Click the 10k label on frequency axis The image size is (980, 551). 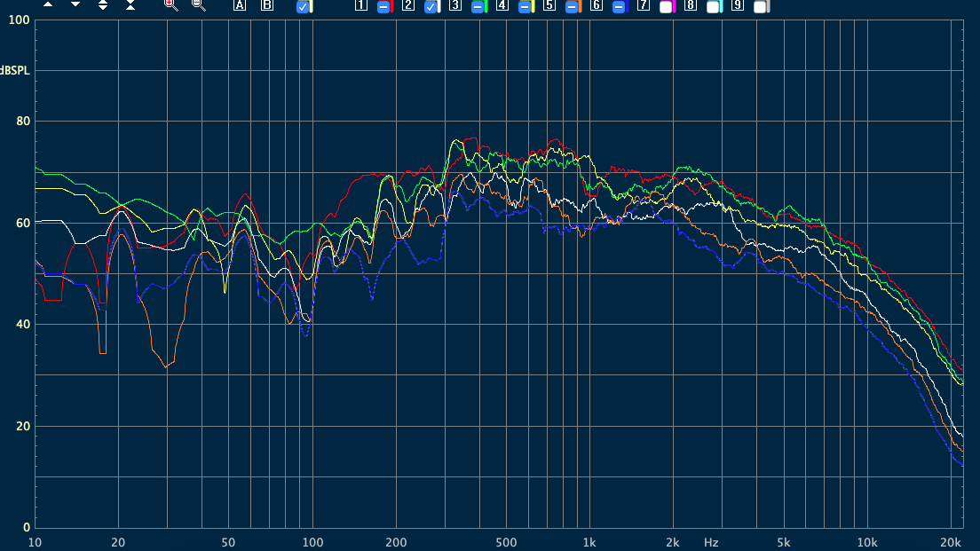click(x=867, y=542)
